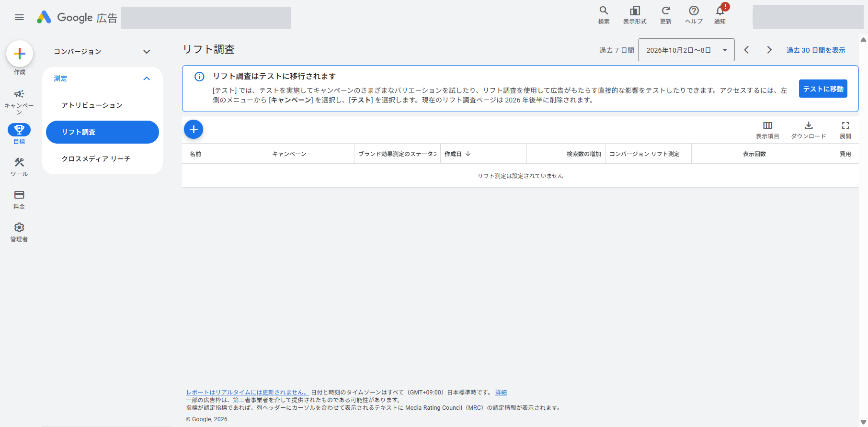Open the 管理者 admin settings
This screenshot has height=427, width=868.
point(19,232)
